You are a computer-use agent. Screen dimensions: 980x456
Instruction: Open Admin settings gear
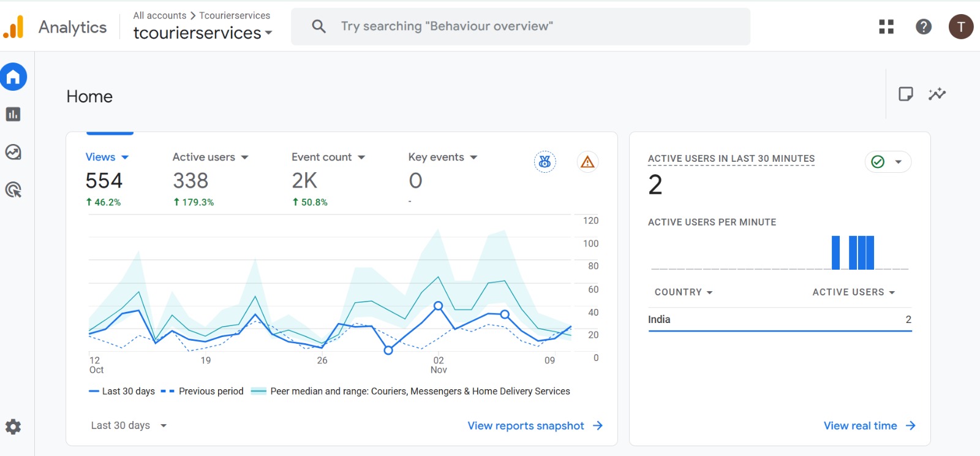point(13,427)
